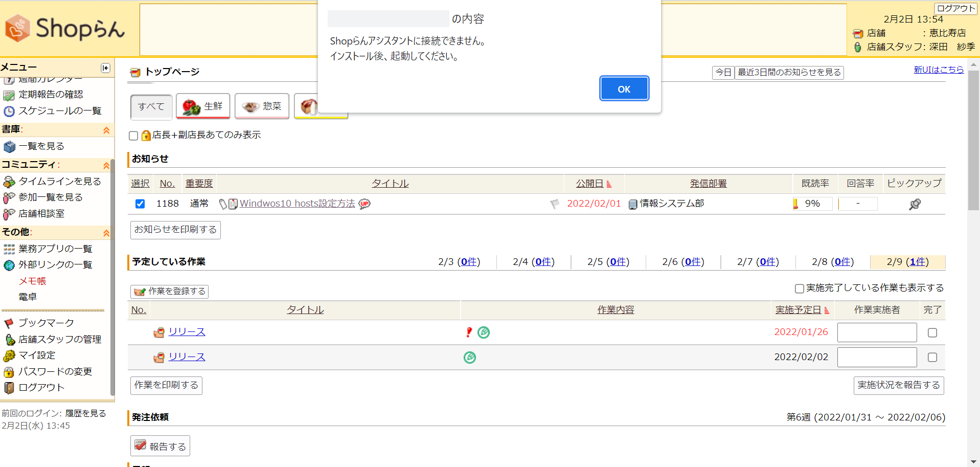Uncheck the selection checkbox for notice 1188

point(140,204)
